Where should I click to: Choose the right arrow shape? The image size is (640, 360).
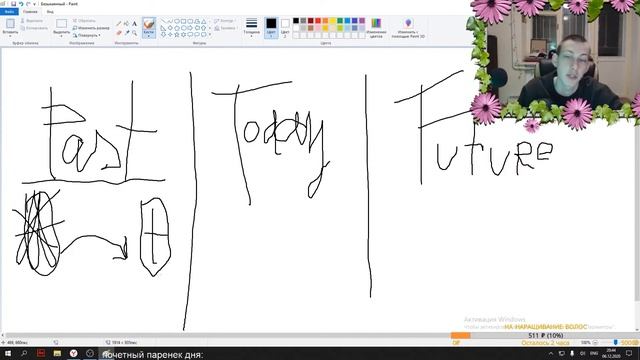point(190,28)
